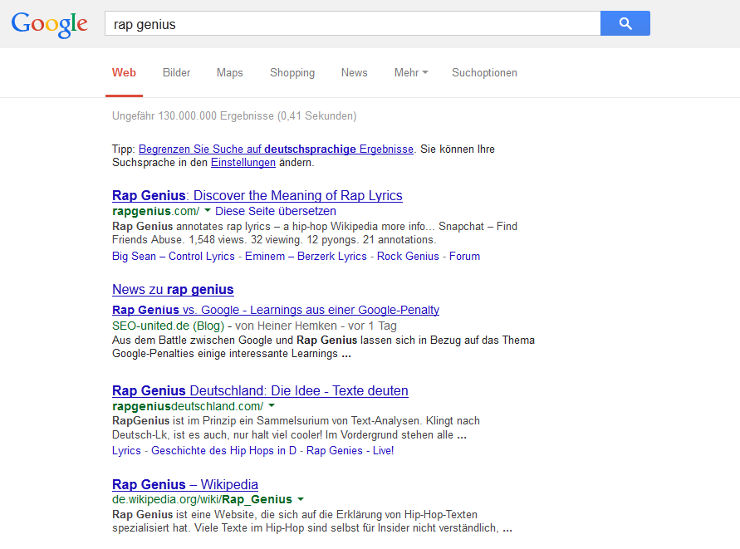The height and width of the screenshot is (549, 740).
Task: Expand the arrow next to rapgeniusdeutschland.com/
Action: [x=271, y=405]
